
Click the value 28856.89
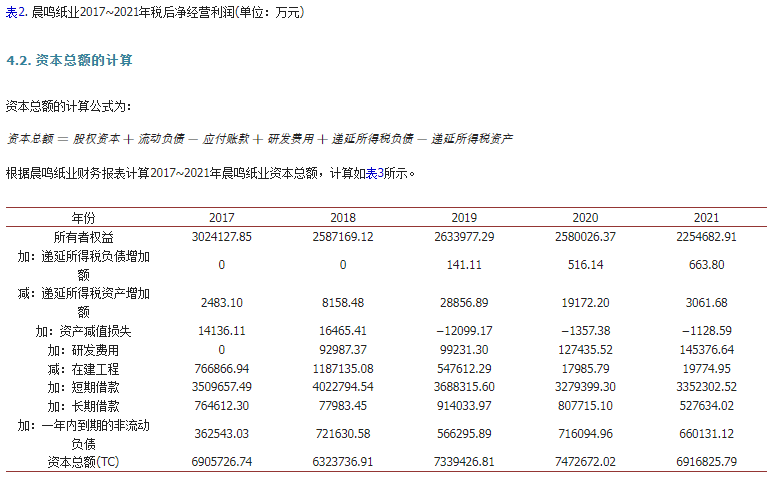click(x=464, y=302)
